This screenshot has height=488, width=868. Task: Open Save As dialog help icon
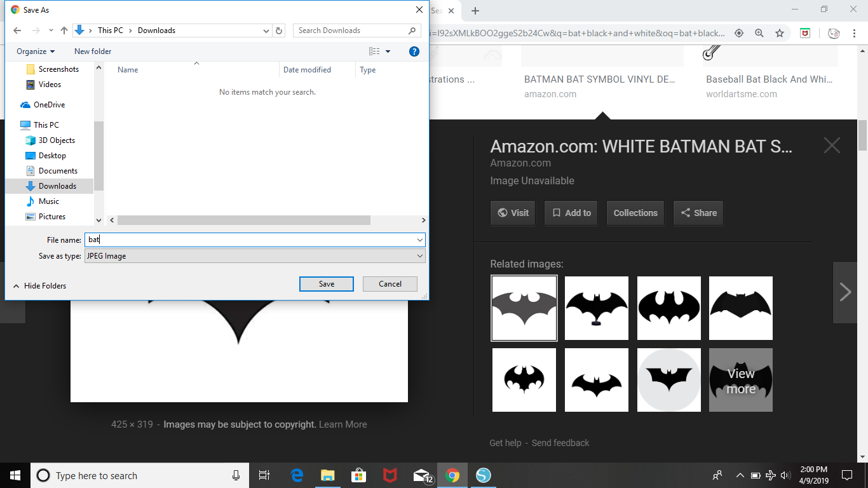(414, 51)
